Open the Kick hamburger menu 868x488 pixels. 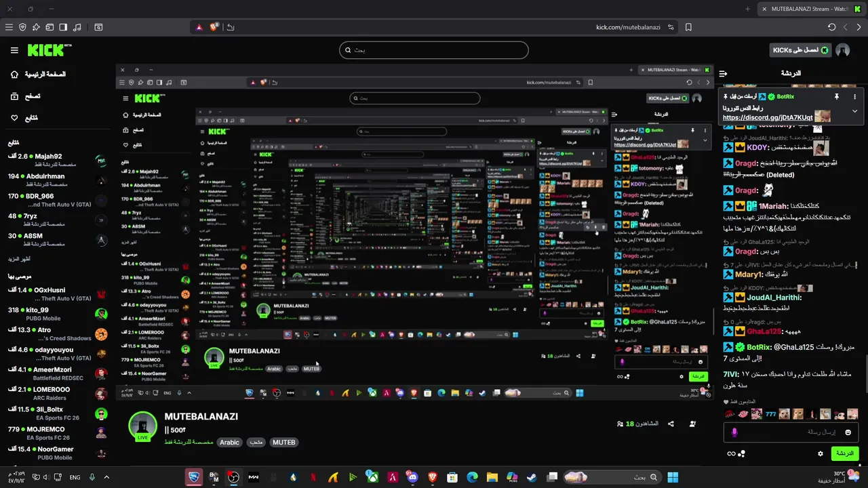[14, 50]
